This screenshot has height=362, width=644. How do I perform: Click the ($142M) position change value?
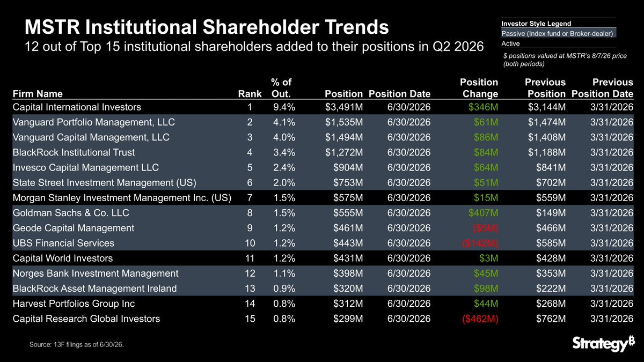coord(480,243)
